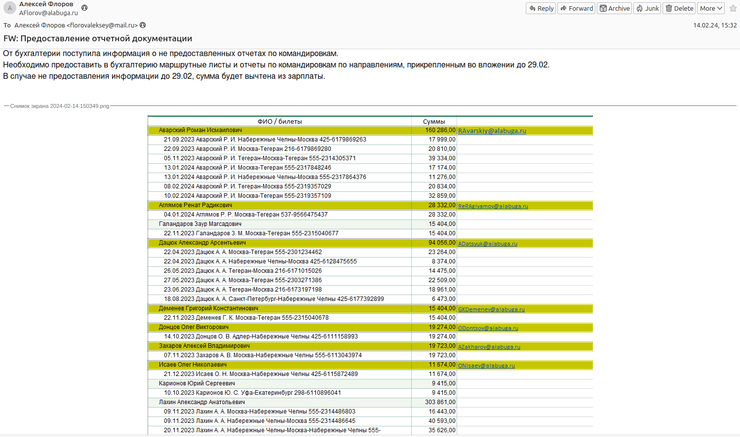Forward this email message
This screenshot has width=740, height=437.
pos(576,8)
